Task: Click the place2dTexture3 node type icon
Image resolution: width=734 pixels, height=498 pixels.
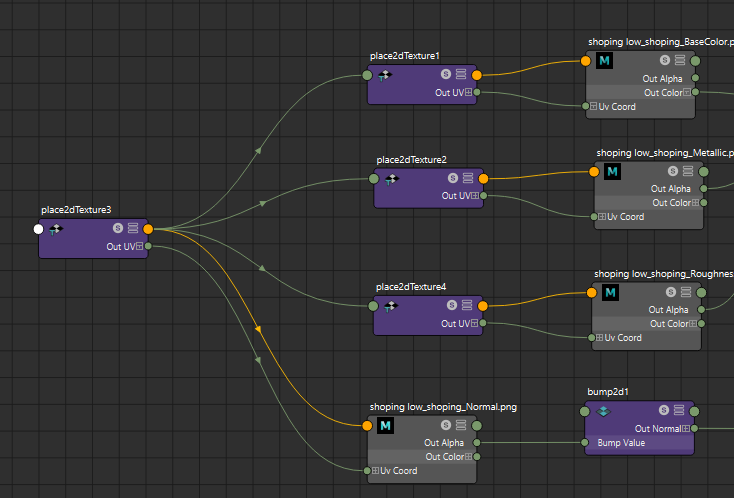Action: tap(56, 229)
